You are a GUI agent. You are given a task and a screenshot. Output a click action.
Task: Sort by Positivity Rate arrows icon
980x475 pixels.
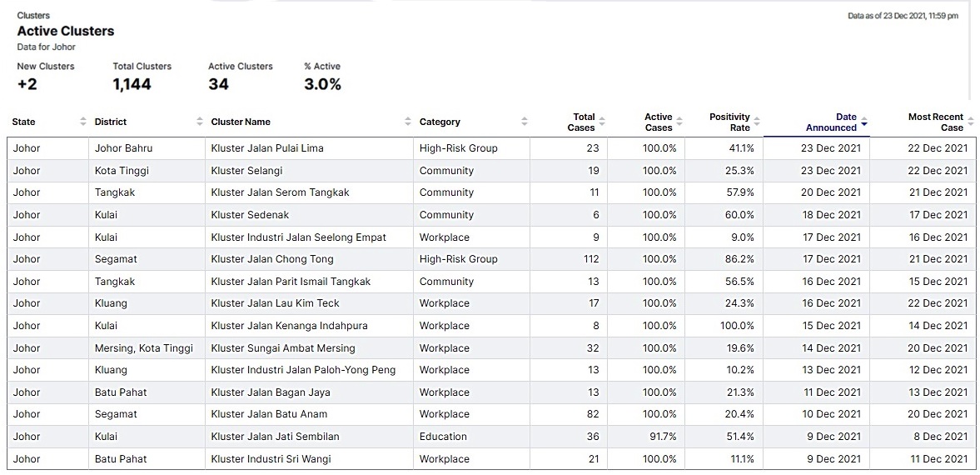(x=757, y=122)
